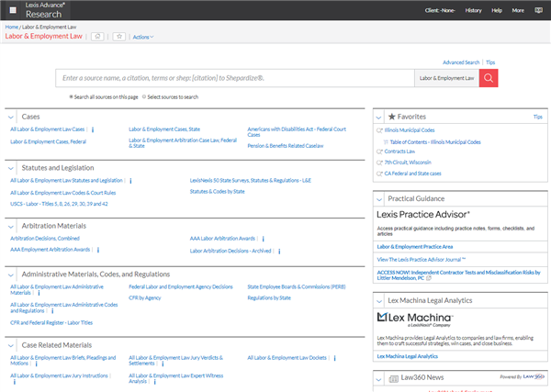Viewport: 551px width, 392px height.
Task: Choose Select sources to search radio
Action: coord(144,96)
